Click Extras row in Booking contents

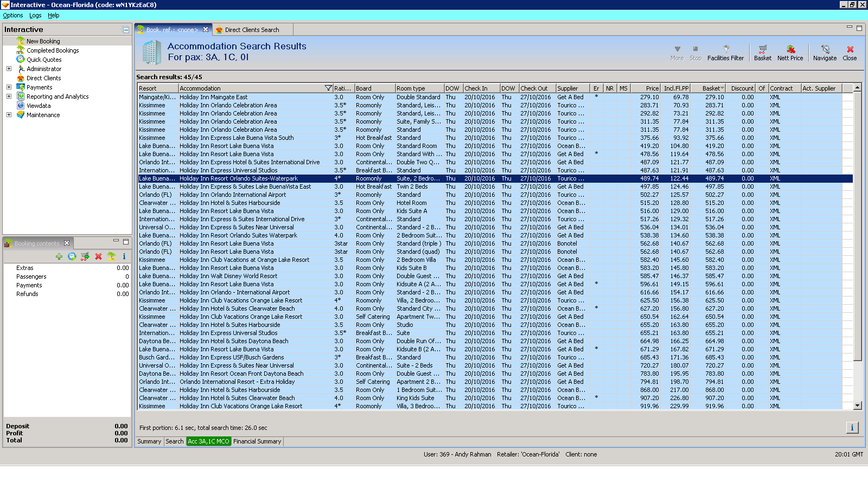coord(67,268)
